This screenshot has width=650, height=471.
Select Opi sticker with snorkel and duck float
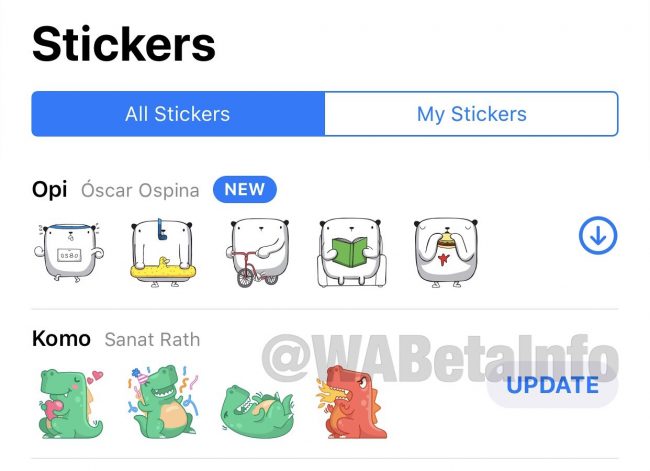point(162,252)
